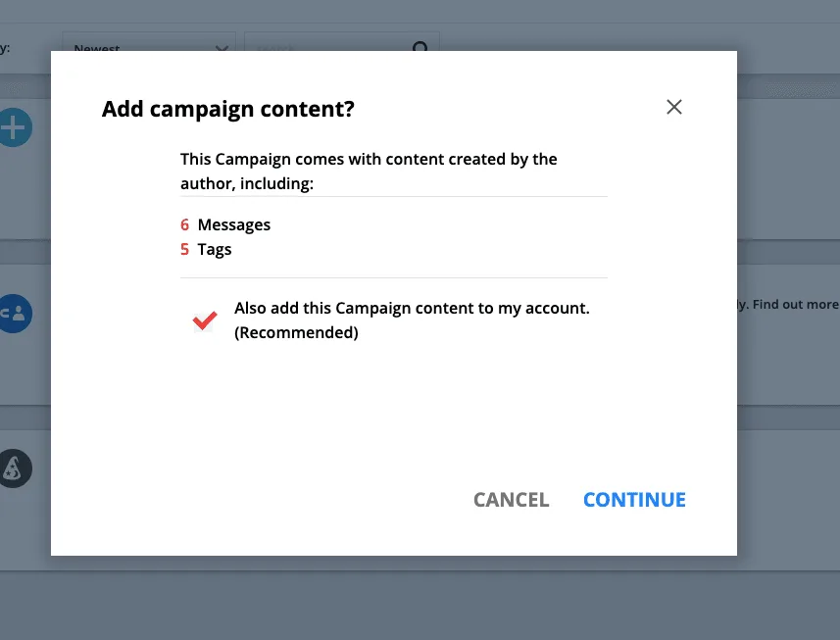Click the '6 Messages' line
The width and height of the screenshot is (840, 640).
225,224
